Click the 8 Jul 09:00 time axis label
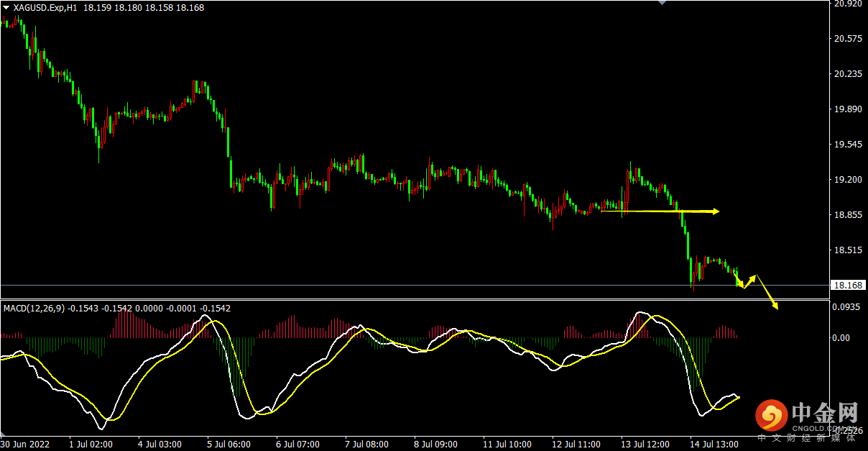Image resolution: width=868 pixels, height=451 pixels. (x=435, y=445)
